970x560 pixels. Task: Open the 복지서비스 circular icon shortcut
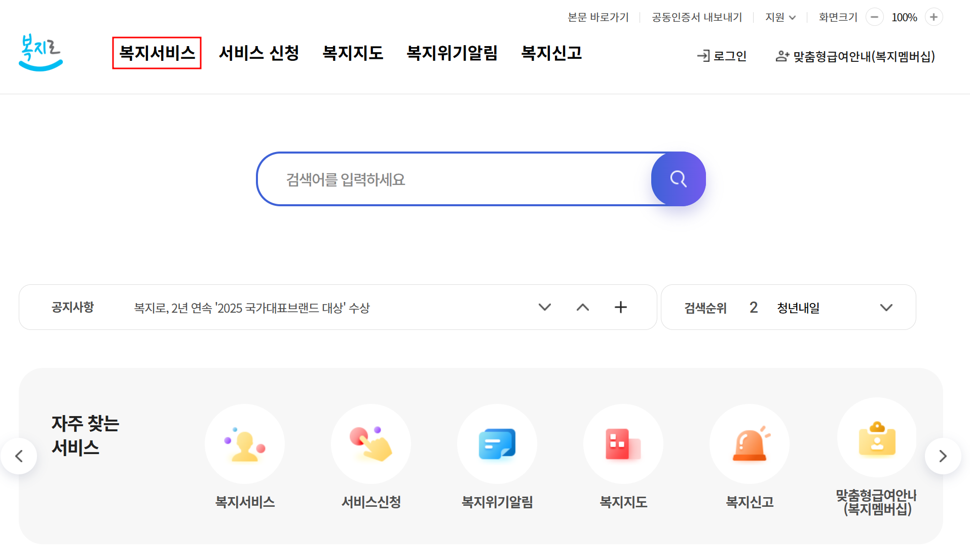(x=245, y=444)
